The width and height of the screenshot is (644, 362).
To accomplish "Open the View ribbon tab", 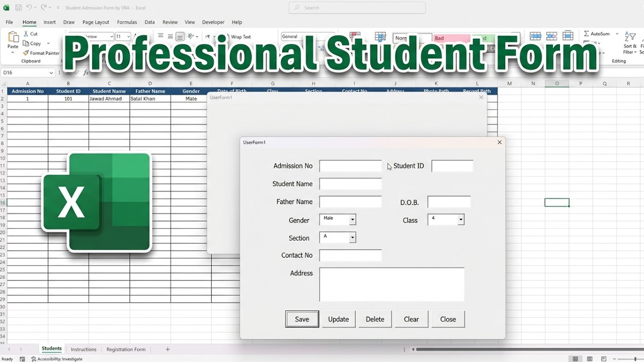I will tap(190, 22).
